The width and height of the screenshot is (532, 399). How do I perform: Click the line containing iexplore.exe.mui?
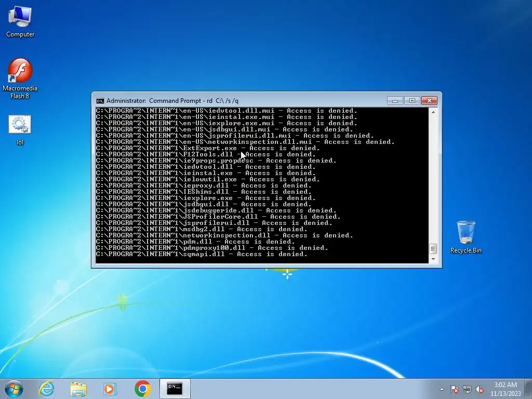point(227,123)
